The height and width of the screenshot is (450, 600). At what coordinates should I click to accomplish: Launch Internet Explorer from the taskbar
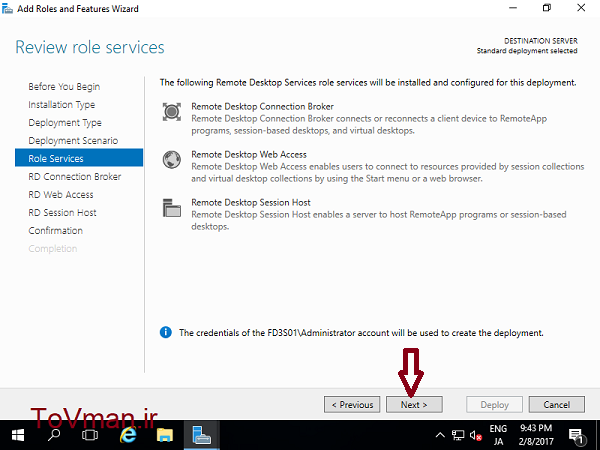click(x=128, y=435)
